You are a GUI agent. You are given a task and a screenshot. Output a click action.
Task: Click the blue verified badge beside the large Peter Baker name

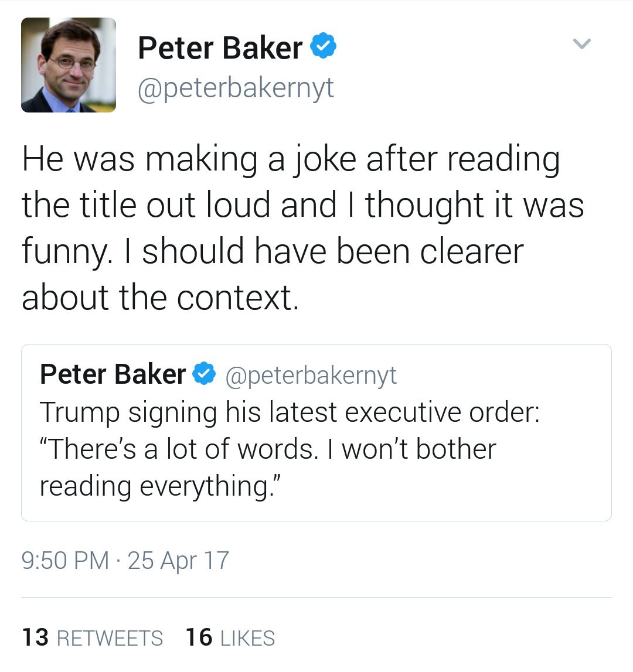pos(323,47)
